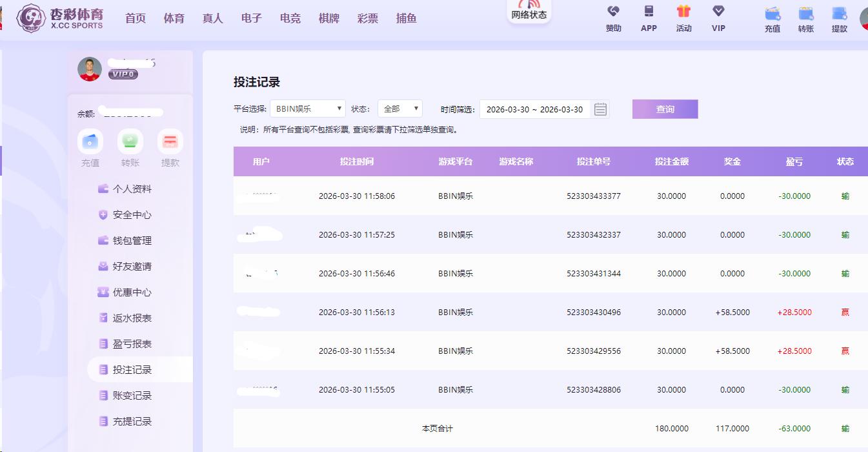Click the +28.5000 profit in 11:55:34 row
The image size is (868, 452).
point(794,351)
